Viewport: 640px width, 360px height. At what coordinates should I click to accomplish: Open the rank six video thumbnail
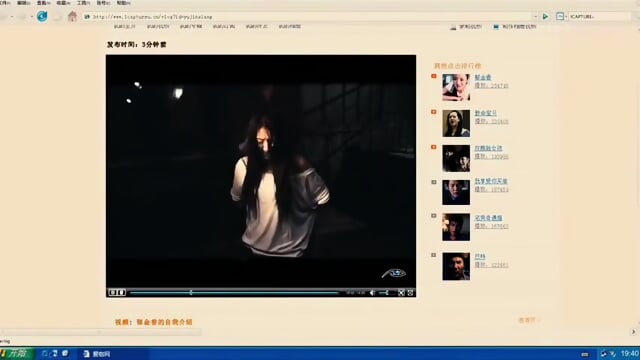[456, 266]
